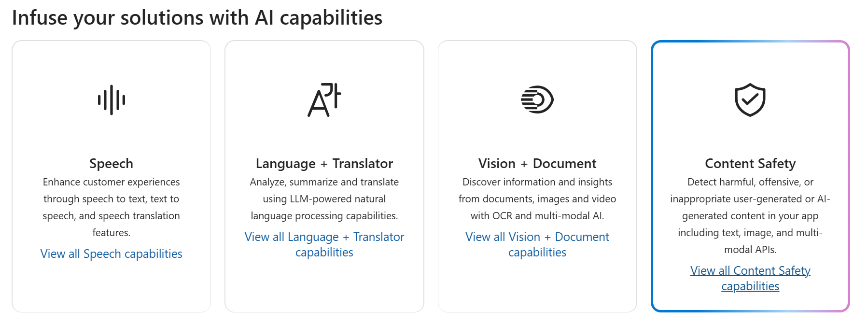This screenshot has height=325, width=868.
Task: Click the description mentioning LLM-powered natural language
Action: click(x=324, y=198)
